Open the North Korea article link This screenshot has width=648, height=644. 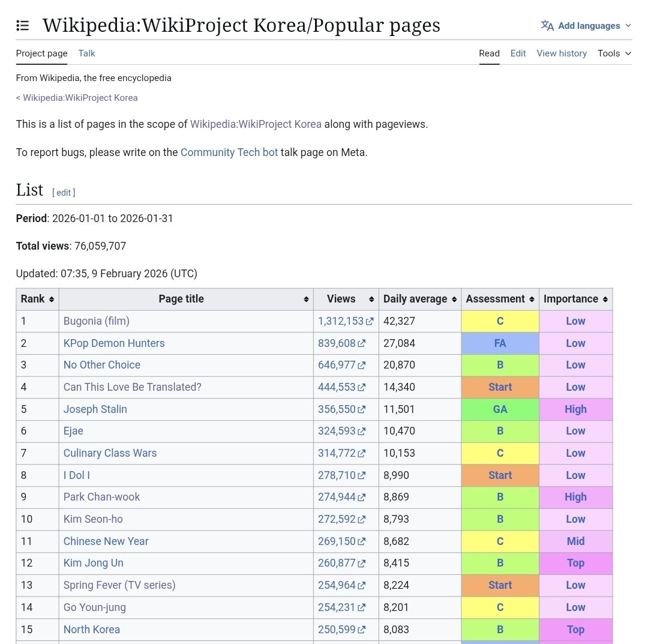click(x=91, y=629)
